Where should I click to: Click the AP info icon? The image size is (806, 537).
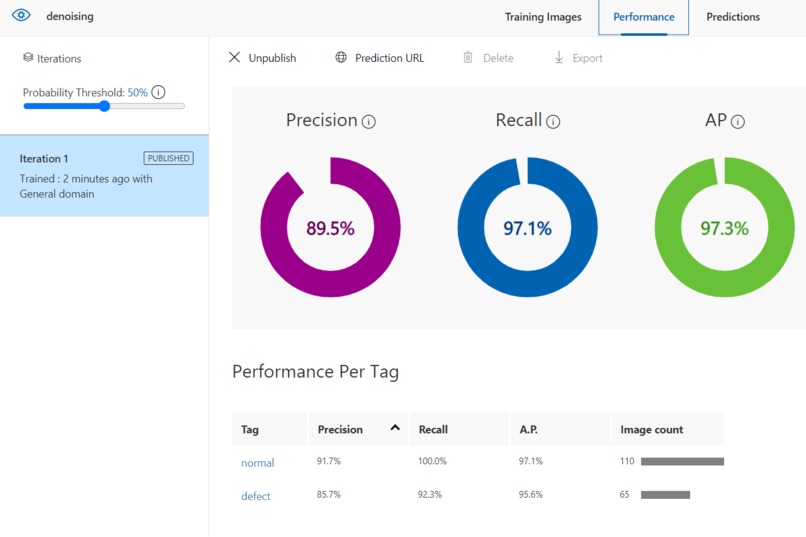point(738,122)
